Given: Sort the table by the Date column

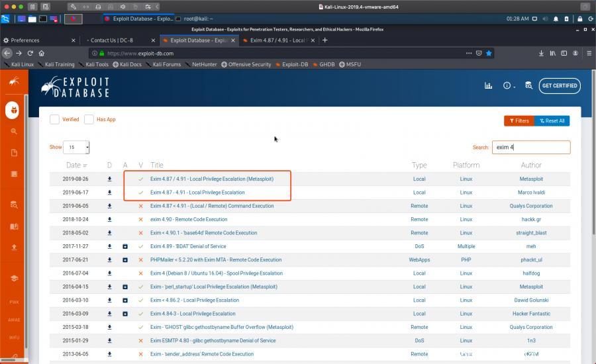Looking at the screenshot, I should pos(76,165).
